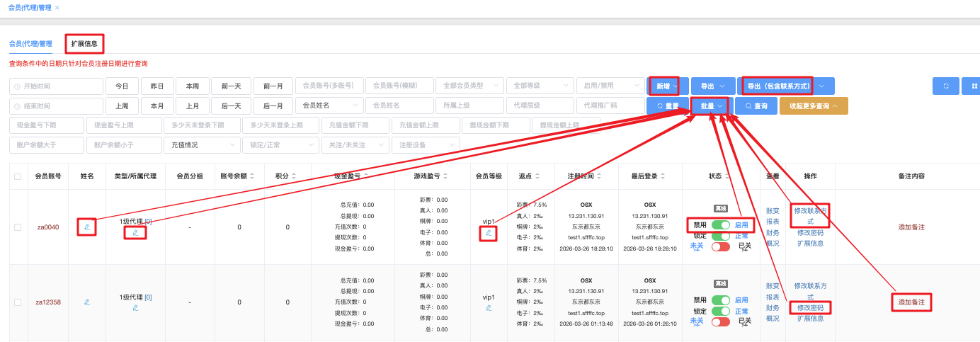Edit the name of member za12358
The height and width of the screenshot is (342, 980).
[86, 302]
